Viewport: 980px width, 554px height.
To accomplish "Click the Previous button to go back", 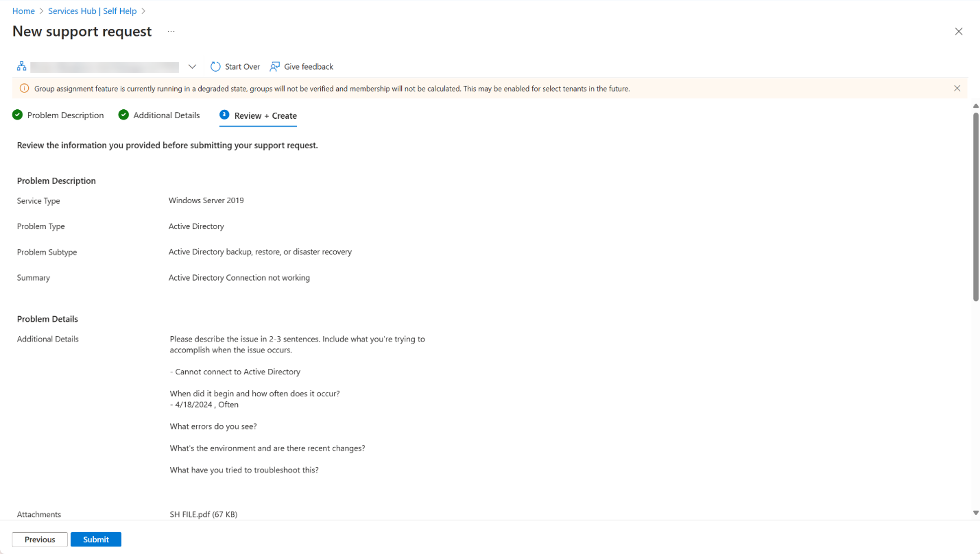I will (40, 539).
